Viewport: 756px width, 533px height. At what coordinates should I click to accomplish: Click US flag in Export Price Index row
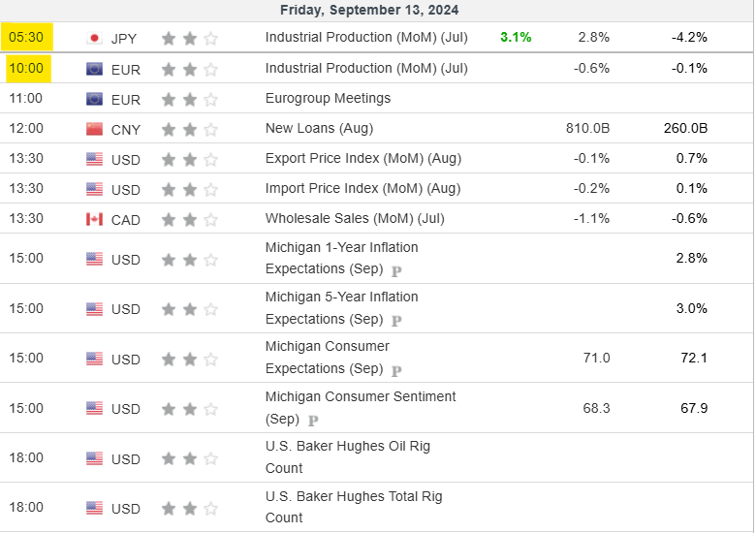click(x=95, y=159)
